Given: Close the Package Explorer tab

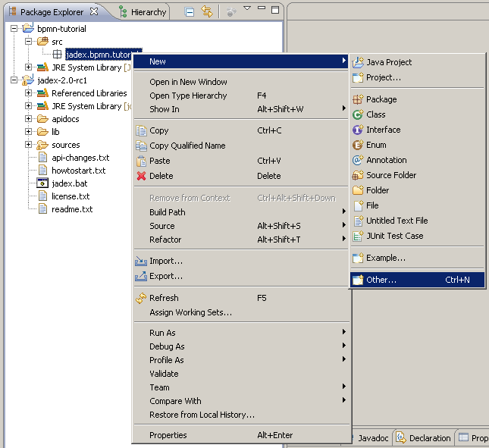Looking at the screenshot, I should click(x=94, y=11).
